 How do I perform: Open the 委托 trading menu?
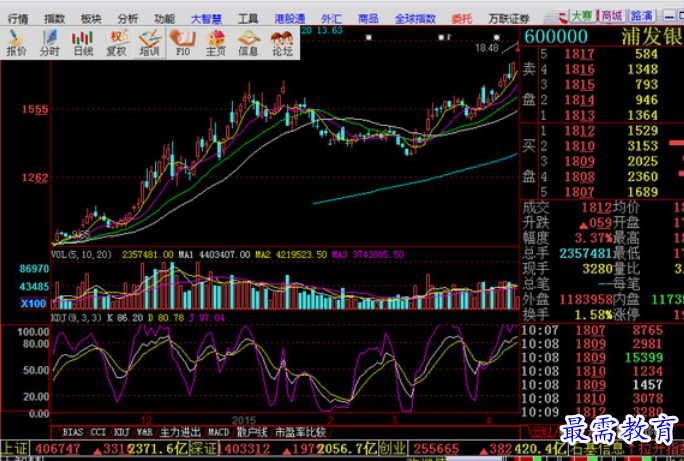click(462, 18)
